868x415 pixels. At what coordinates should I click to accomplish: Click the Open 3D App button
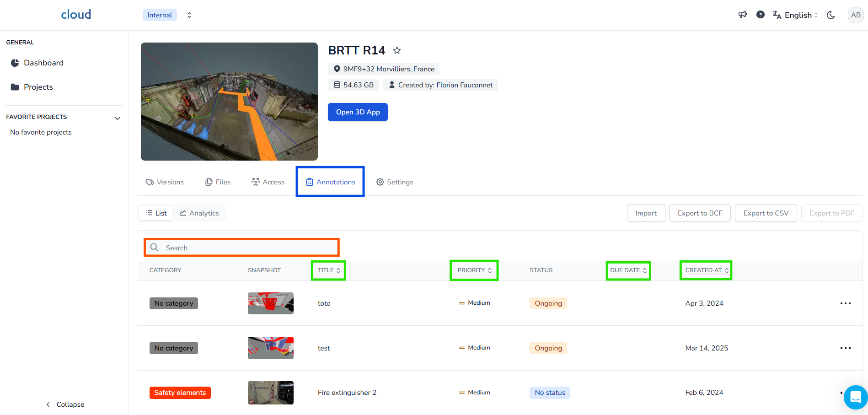tap(358, 112)
